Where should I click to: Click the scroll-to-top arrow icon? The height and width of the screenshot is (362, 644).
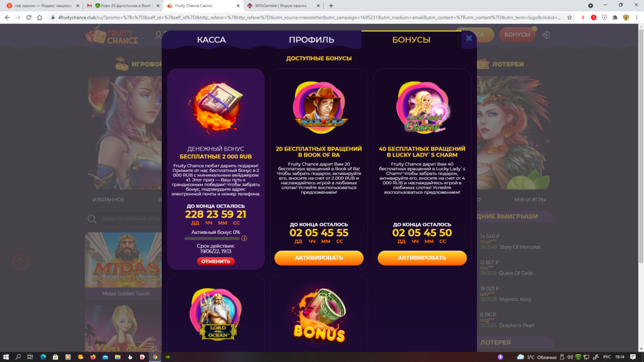click(x=21, y=262)
